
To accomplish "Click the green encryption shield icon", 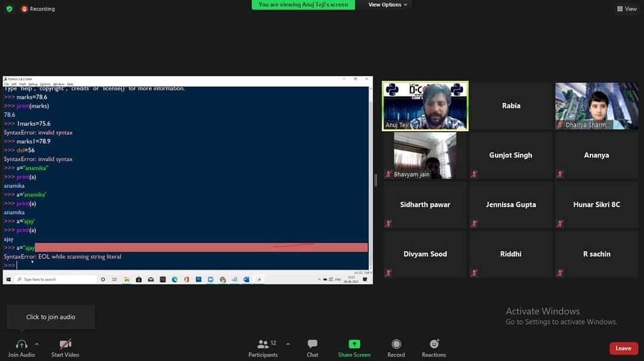I will pos(10,8).
